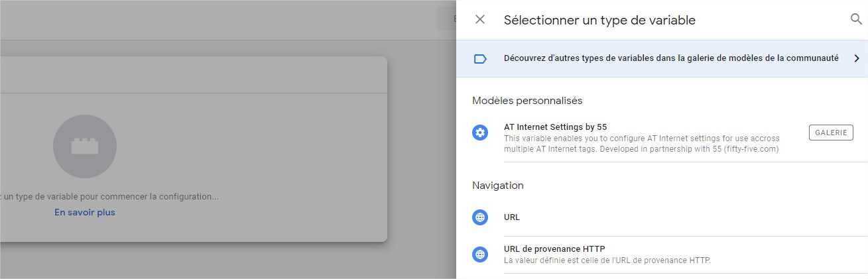
Task: Open the En savoir plus link
Action: (x=85, y=213)
